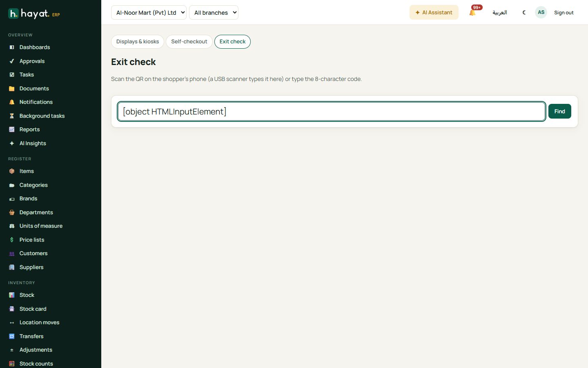Click the hayat ERP logo
The width and height of the screenshot is (588, 368).
coord(34,14)
